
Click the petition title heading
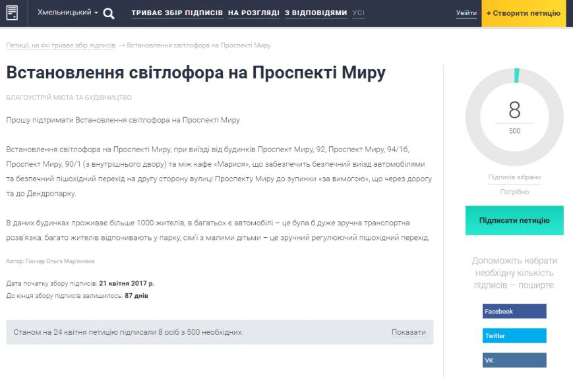click(x=196, y=72)
